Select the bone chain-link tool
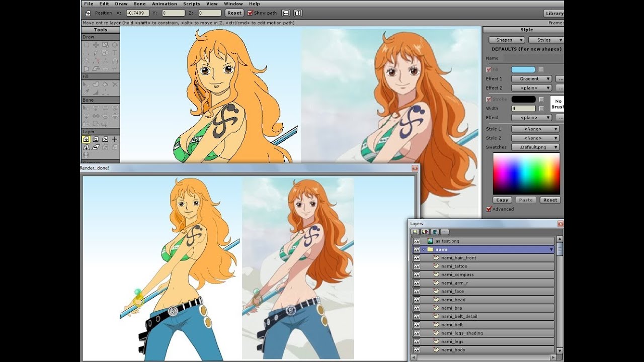The image size is (644, 362). click(x=96, y=116)
